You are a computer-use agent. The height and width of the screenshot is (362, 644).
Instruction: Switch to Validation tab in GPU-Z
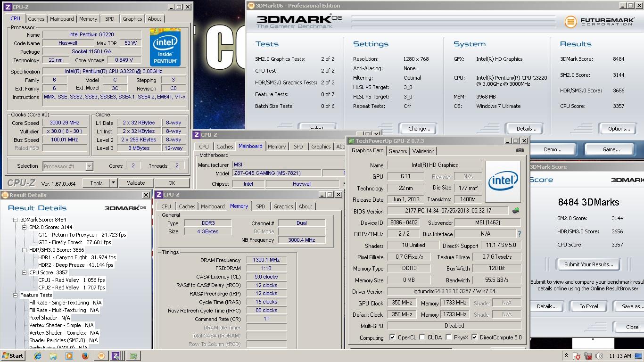423,151
